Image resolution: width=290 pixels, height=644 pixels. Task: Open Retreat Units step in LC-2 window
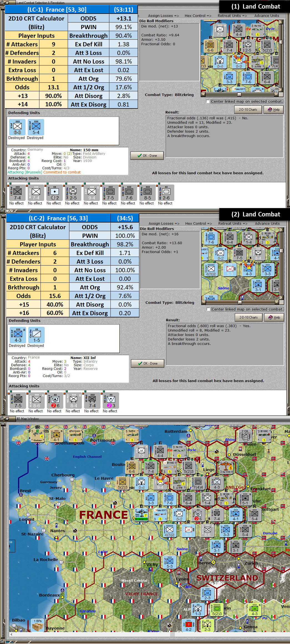233,224
